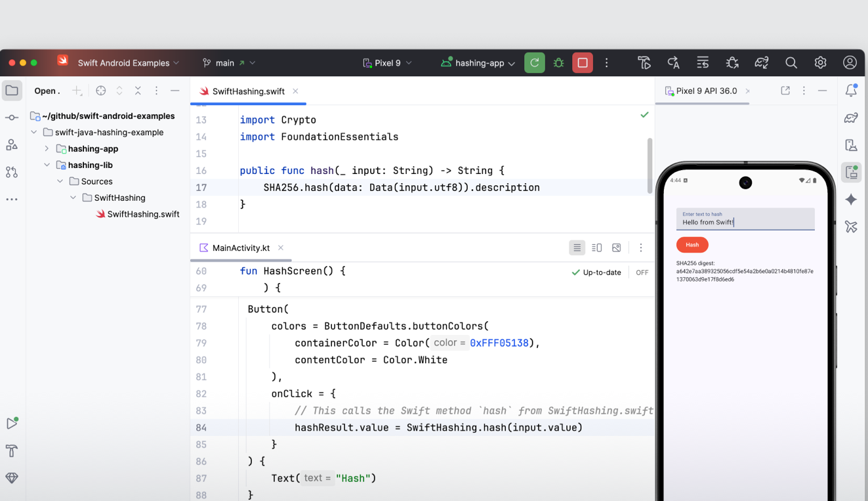This screenshot has height=501, width=868.
Task: Debug the hashing-app with the bug icon
Action: 558,62
